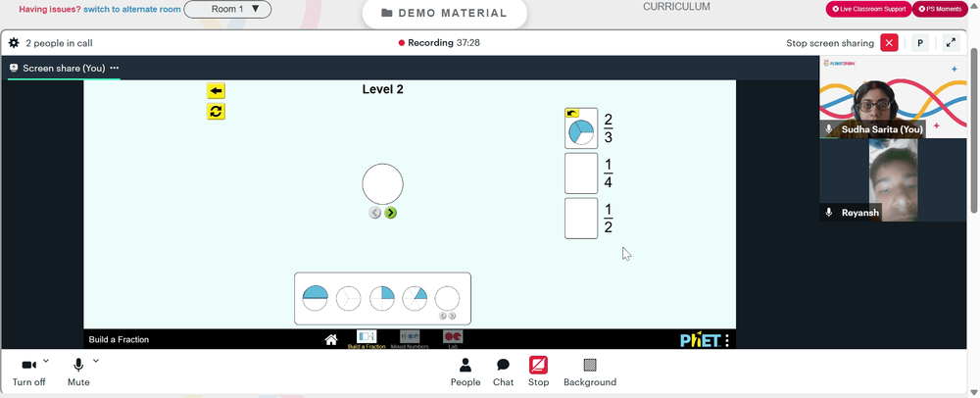
Task: Click the tray's small left arrow
Action: (x=443, y=316)
